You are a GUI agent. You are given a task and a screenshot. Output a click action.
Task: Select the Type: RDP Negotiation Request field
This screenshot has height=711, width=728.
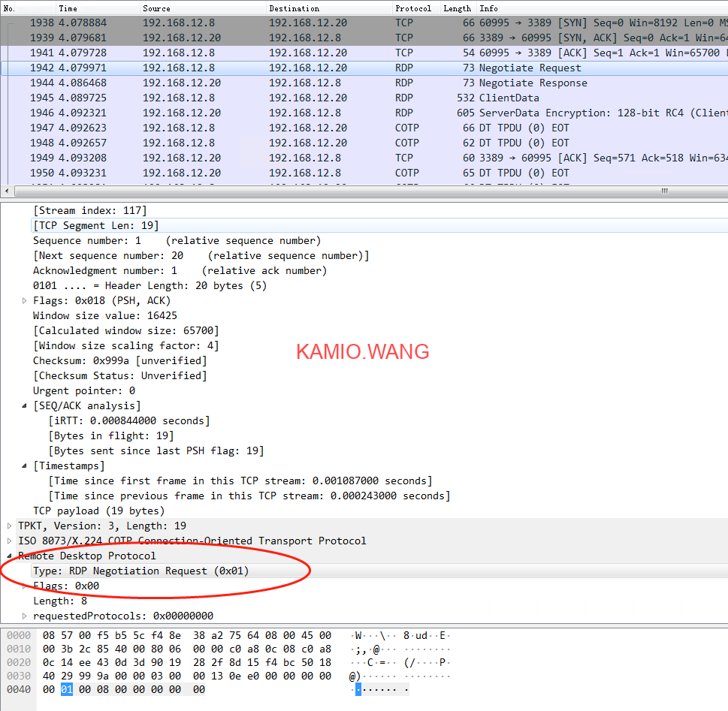(140, 571)
